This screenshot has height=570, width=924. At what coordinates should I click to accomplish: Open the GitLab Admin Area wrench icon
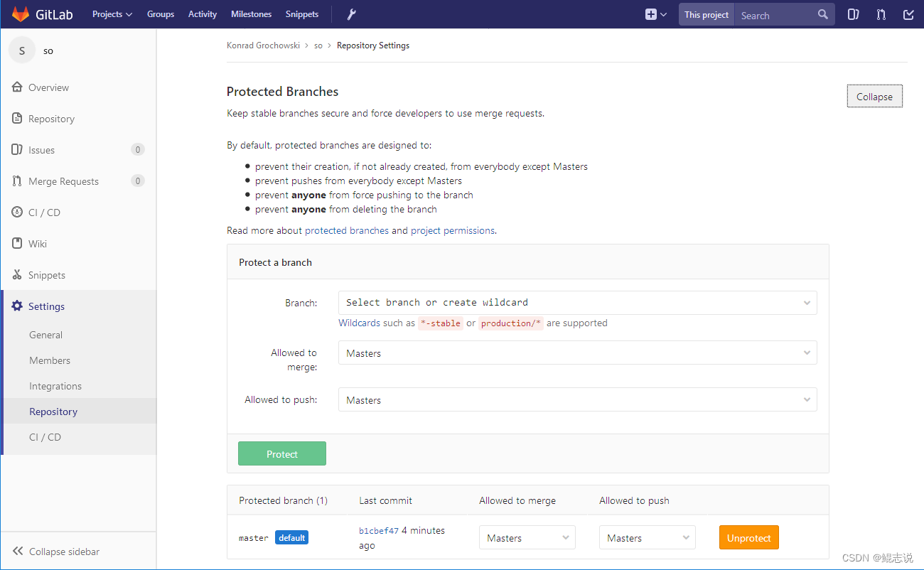(350, 14)
